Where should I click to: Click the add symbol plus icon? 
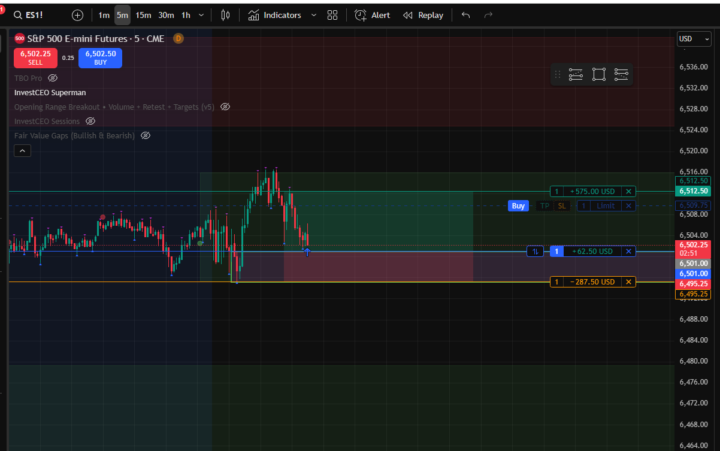pos(77,15)
